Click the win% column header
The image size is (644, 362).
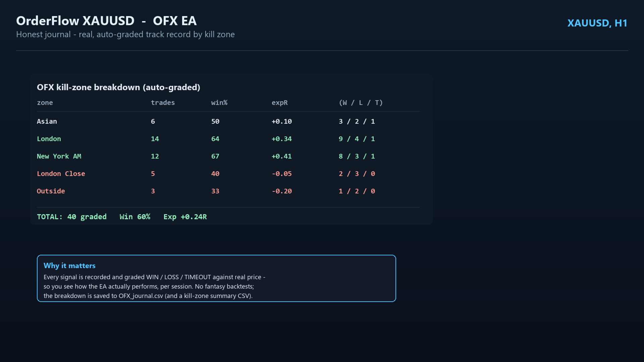(x=219, y=103)
